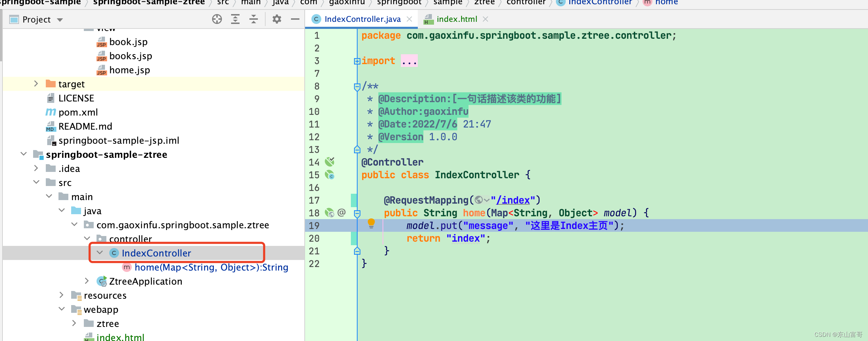
Task: Click the "index" return string
Action: (466, 238)
